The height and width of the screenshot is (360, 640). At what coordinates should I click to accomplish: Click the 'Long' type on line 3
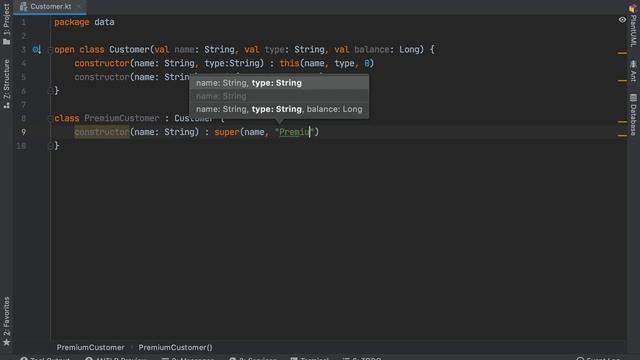tap(409, 50)
